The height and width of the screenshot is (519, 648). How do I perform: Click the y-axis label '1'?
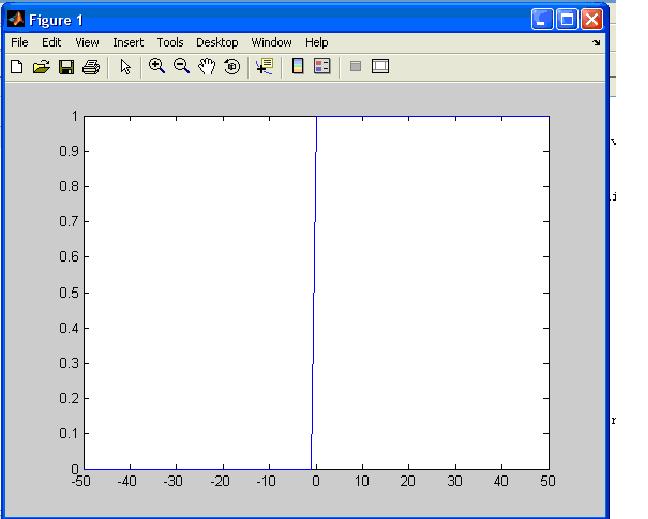click(x=75, y=117)
